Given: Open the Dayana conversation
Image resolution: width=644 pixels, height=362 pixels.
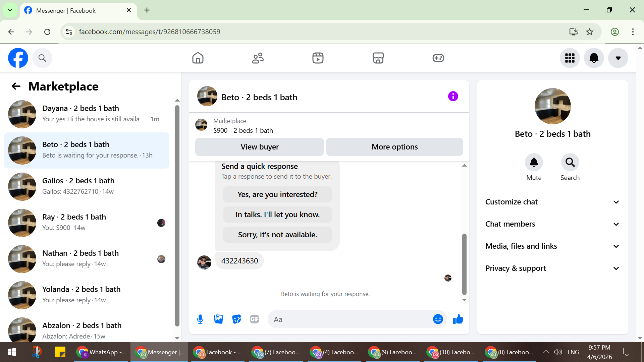Looking at the screenshot, I should (x=87, y=114).
